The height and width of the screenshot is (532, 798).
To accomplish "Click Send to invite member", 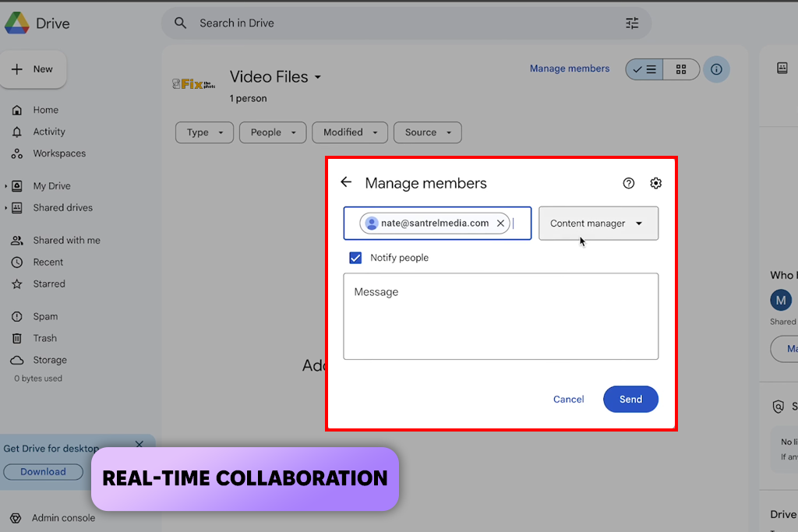I will click(630, 400).
